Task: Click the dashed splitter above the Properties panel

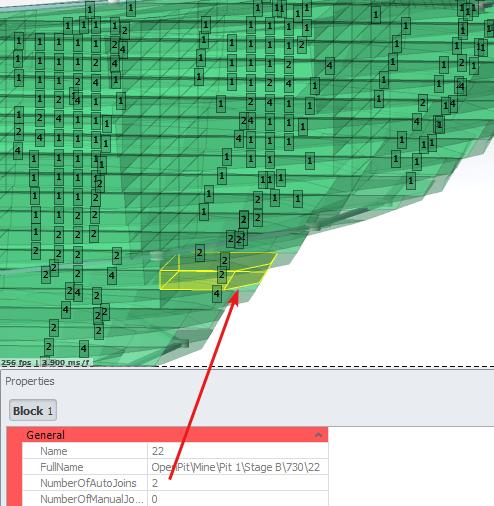Action: click(x=247, y=367)
